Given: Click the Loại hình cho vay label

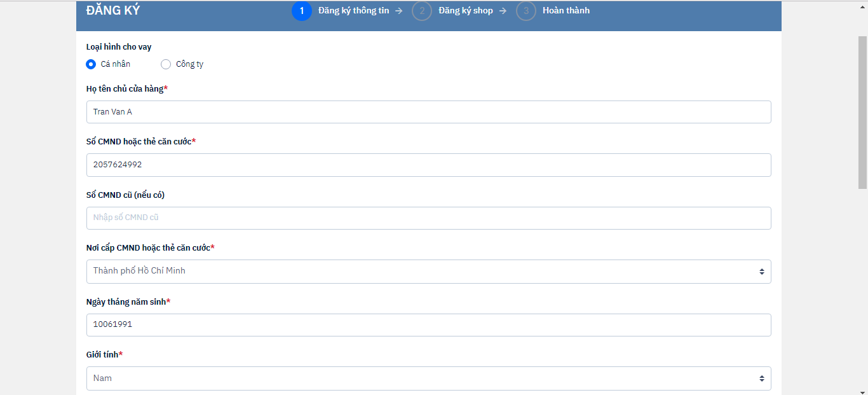Looking at the screenshot, I should coord(119,47).
